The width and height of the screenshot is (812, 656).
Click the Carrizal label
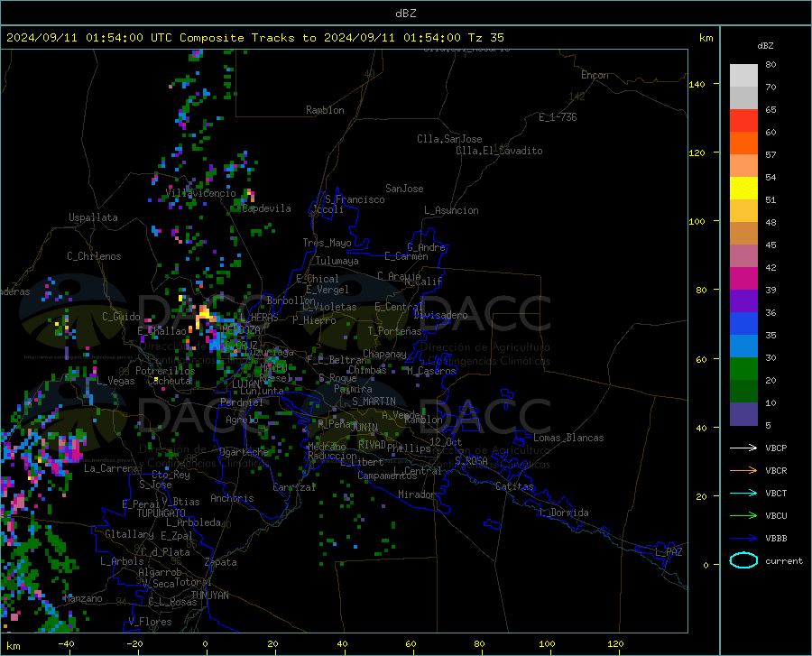coord(294,487)
